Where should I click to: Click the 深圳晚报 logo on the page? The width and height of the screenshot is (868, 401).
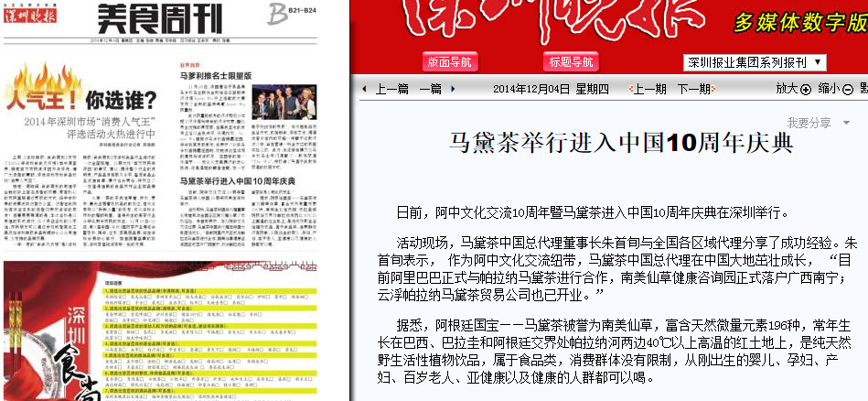coord(30,16)
